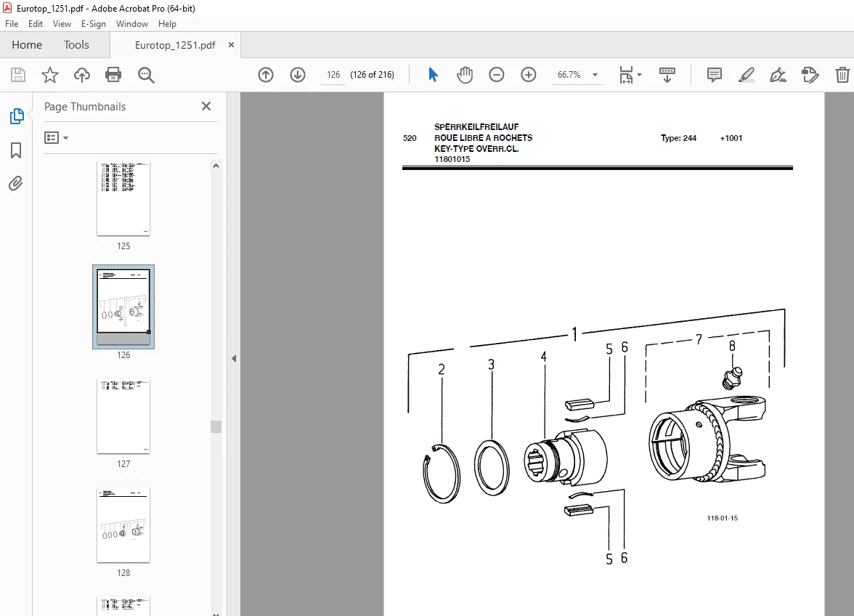Viewport: 854px width, 616px height.
Task: Click the Type: 244 text
Action: 678,138
